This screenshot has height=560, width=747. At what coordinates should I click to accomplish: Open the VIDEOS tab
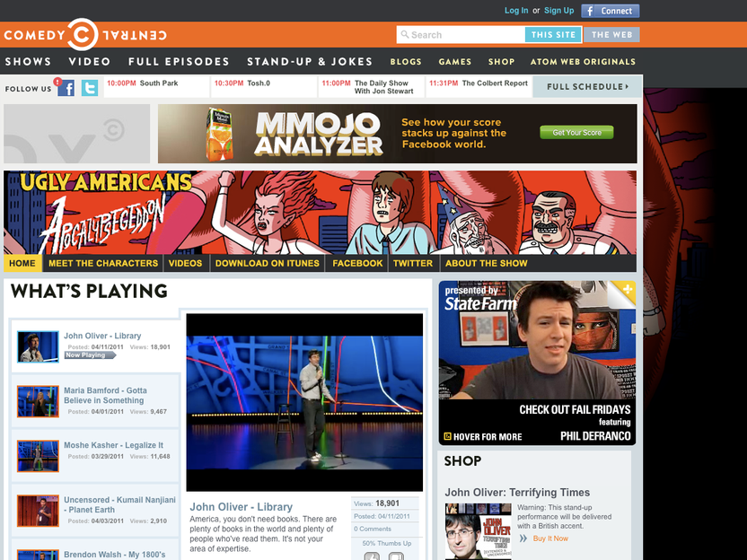tap(185, 263)
